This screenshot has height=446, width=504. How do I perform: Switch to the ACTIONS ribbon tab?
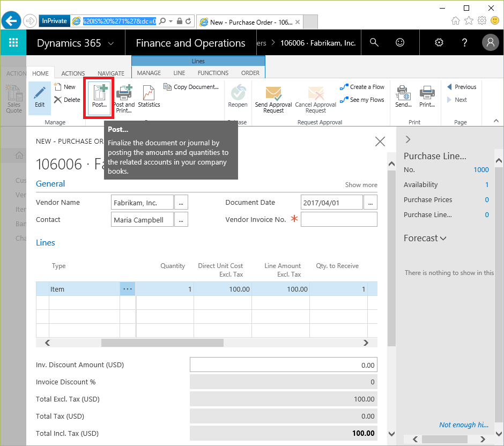tap(73, 73)
